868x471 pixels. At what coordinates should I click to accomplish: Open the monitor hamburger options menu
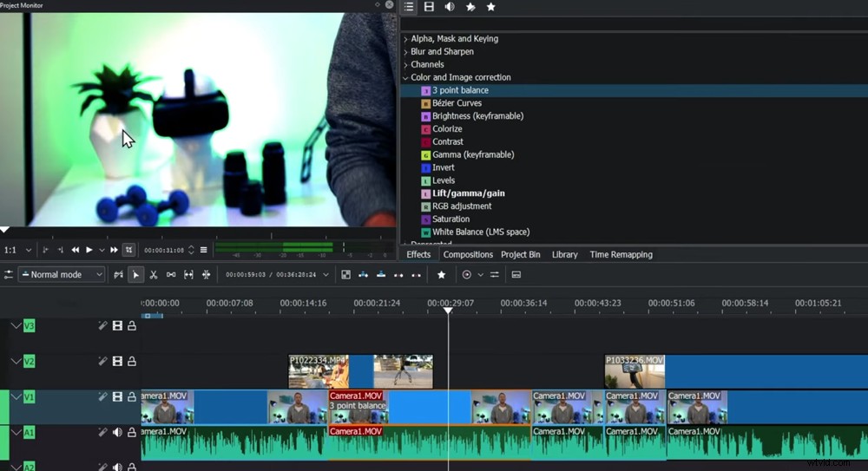coord(204,250)
